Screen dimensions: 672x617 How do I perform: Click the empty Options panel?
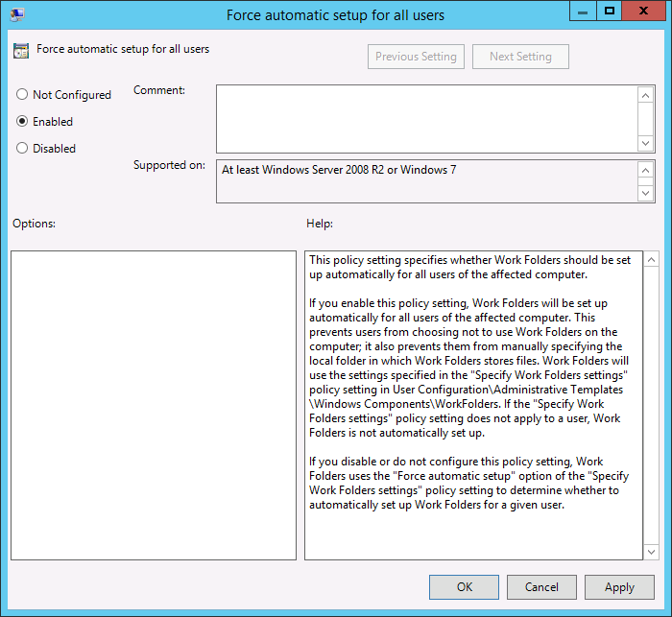[154, 405]
